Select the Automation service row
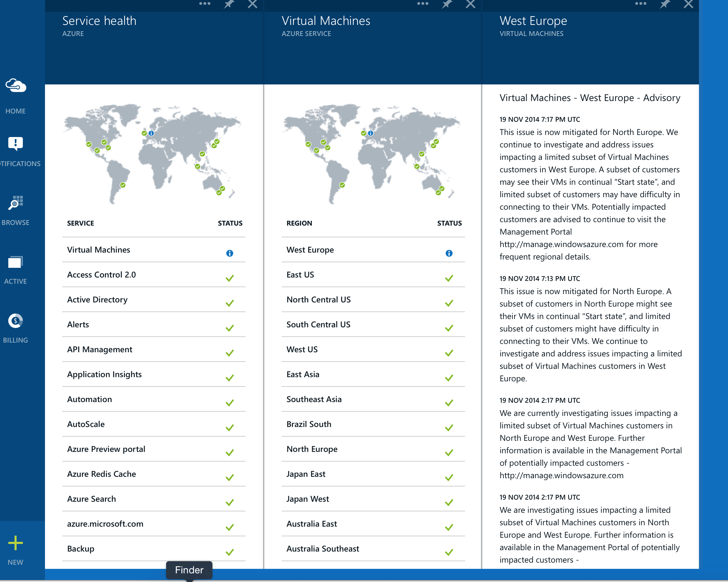Screen dimensions: 728x582 click(154, 399)
